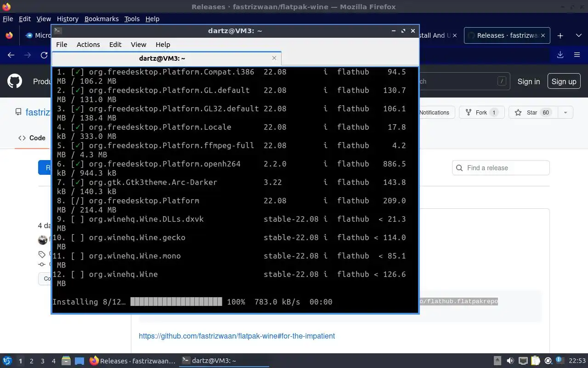Open Firefox downloads panel icon

pos(560,55)
